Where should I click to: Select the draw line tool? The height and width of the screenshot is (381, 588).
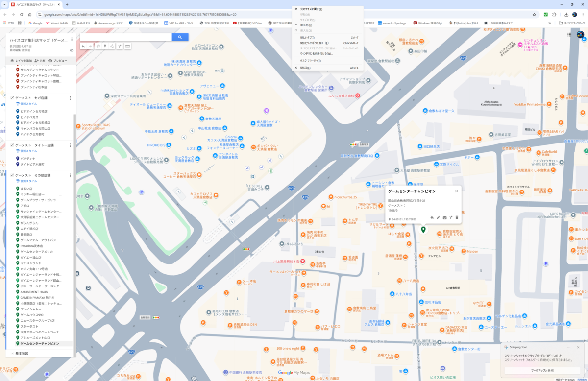pos(112,46)
